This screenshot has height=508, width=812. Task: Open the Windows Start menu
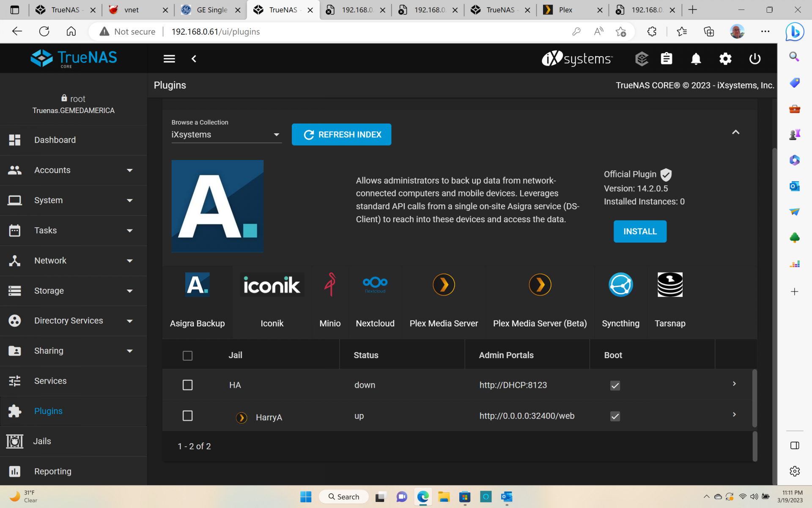306,497
